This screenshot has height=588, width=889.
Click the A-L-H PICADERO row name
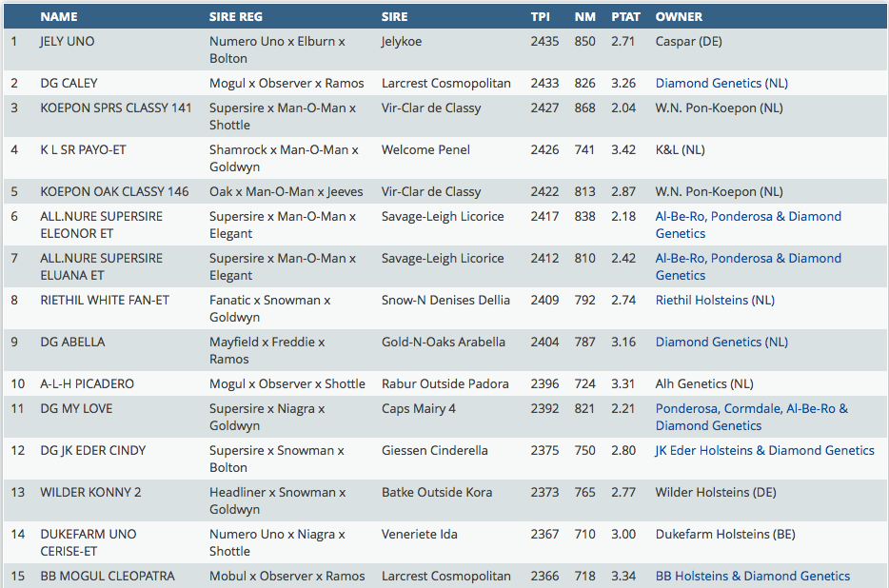87,384
